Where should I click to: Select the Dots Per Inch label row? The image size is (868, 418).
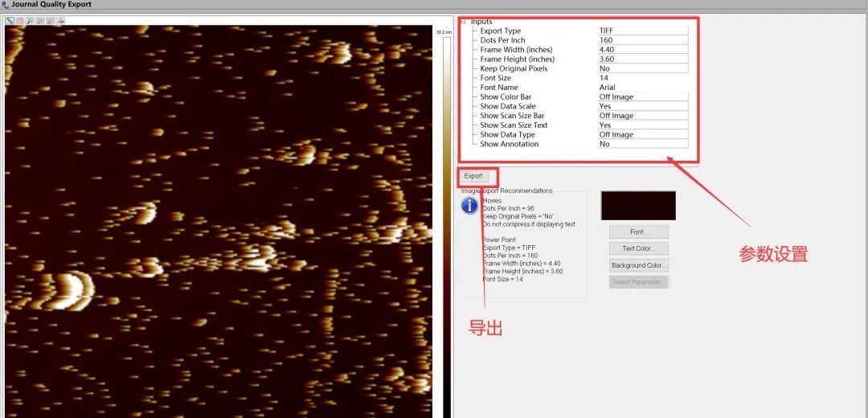502,40
